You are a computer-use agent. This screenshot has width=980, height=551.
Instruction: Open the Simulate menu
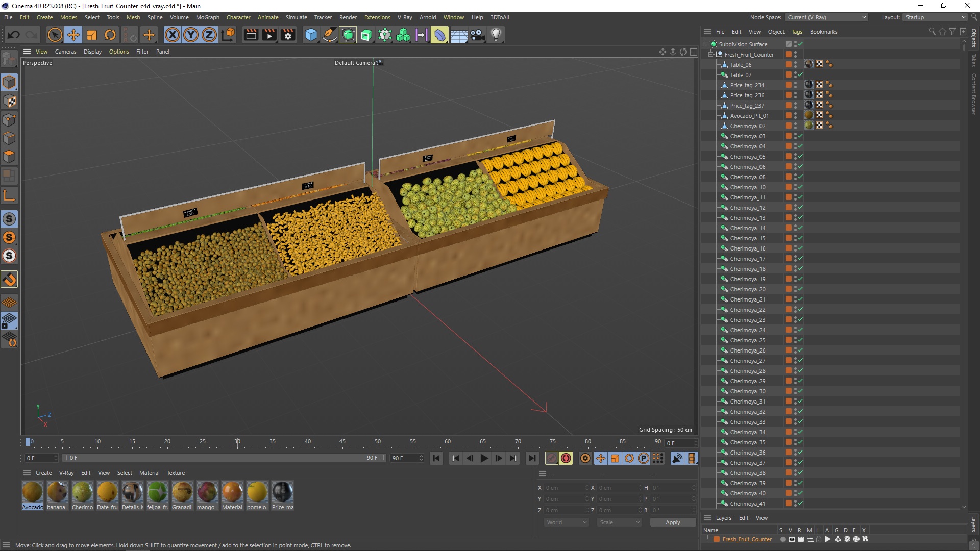click(296, 17)
